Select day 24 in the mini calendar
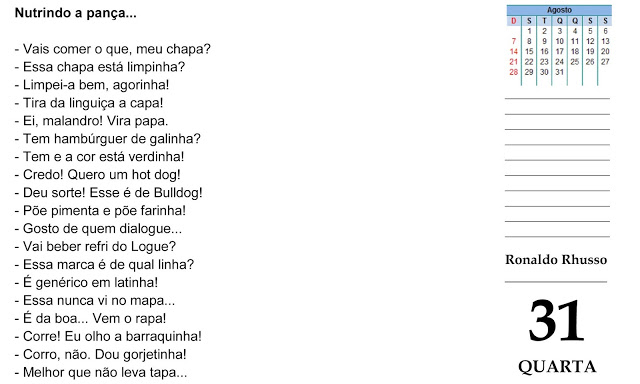 point(559,62)
